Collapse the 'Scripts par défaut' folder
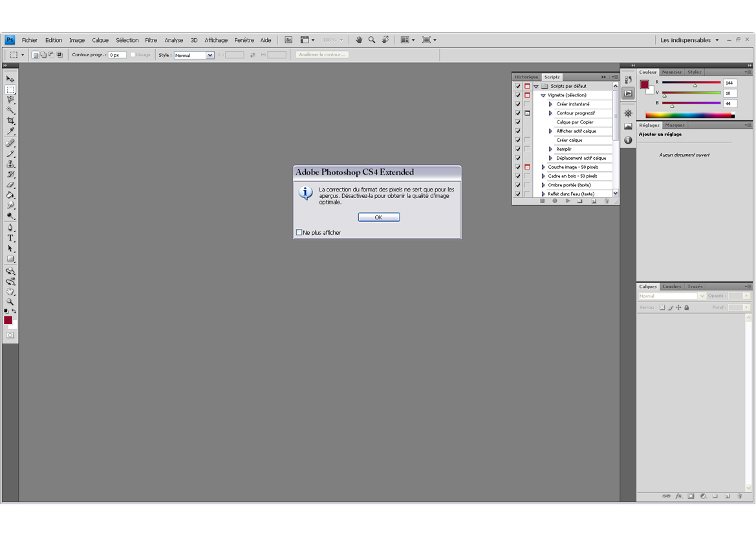The width and height of the screenshot is (756, 535). coord(535,86)
